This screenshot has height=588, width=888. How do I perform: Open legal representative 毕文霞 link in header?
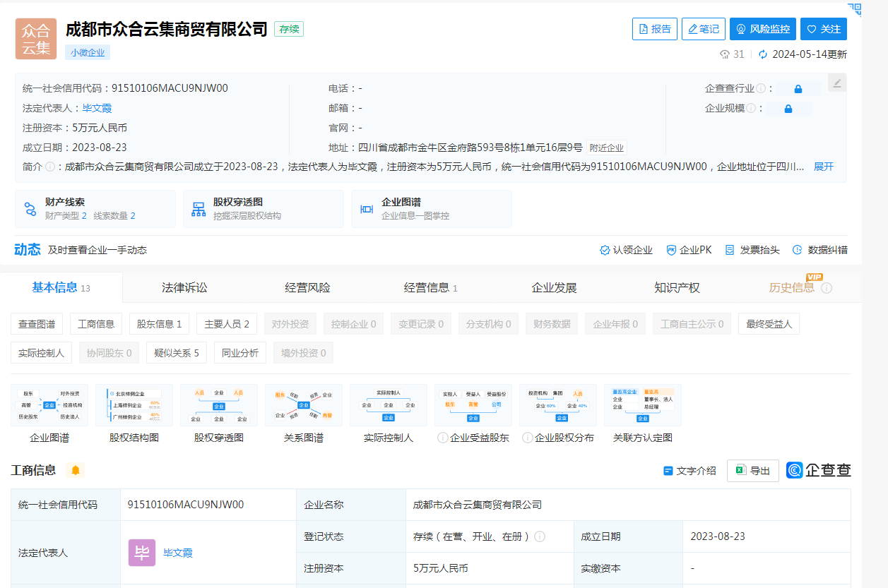tap(97, 108)
